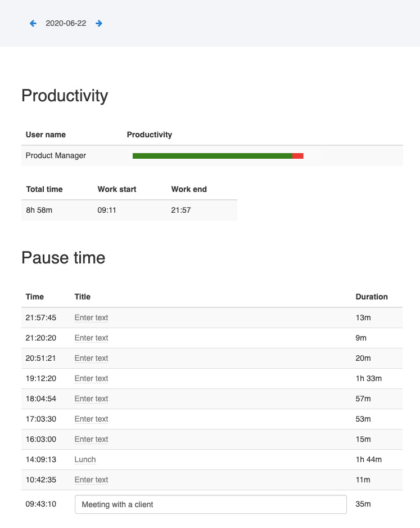Screen dimensions: 420x528
Task: Add title for the 17:03:30 pause
Action: click(91, 419)
